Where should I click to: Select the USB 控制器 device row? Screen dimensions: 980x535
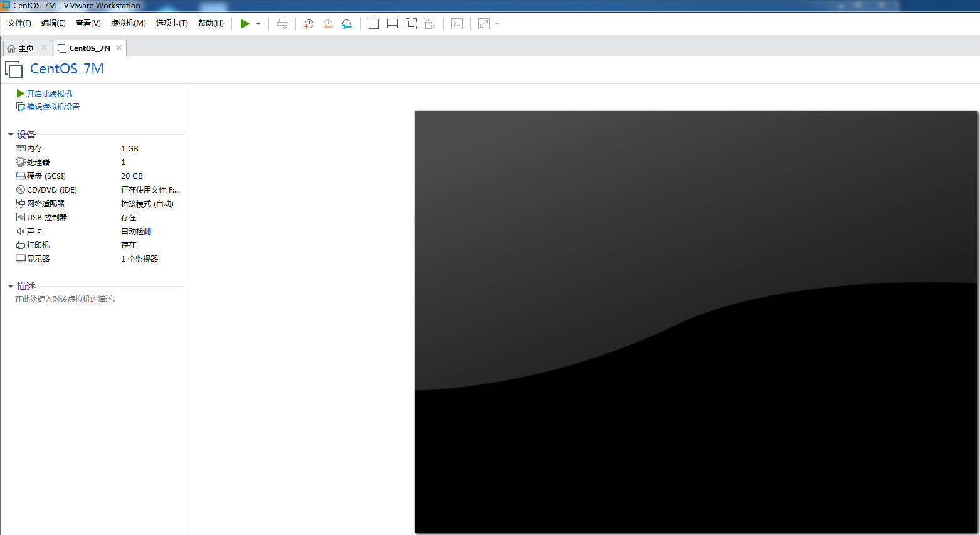tap(98, 218)
